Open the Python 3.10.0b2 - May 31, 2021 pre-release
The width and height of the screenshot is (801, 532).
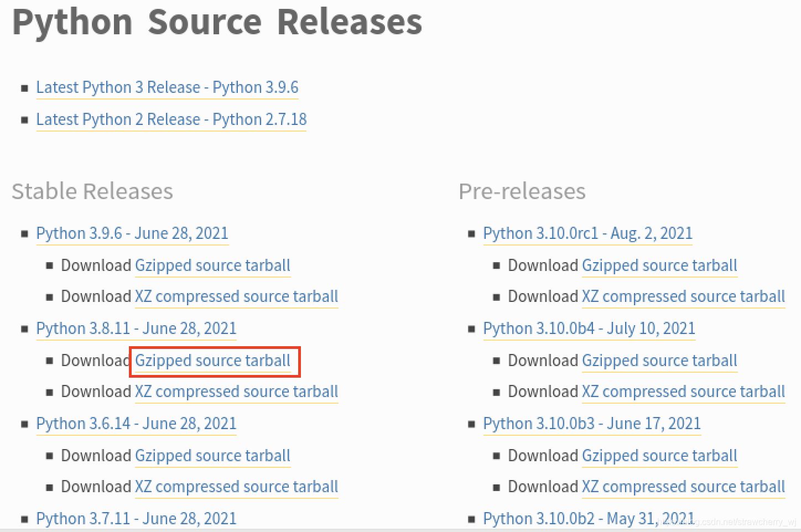(589, 519)
